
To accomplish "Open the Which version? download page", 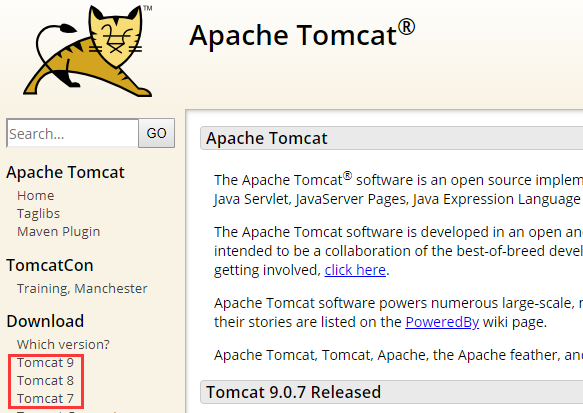I will pyautogui.click(x=63, y=344).
